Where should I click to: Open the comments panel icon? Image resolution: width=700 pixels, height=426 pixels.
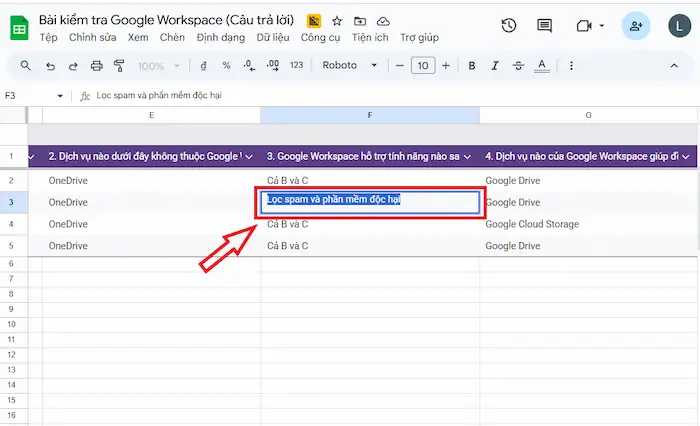(x=544, y=26)
